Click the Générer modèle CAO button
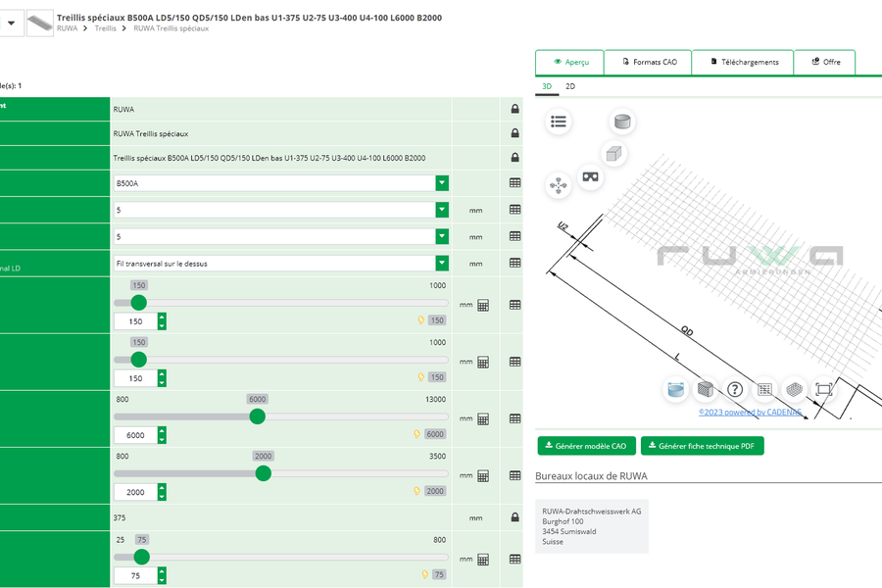Screen dimensions: 882x588 (587, 446)
